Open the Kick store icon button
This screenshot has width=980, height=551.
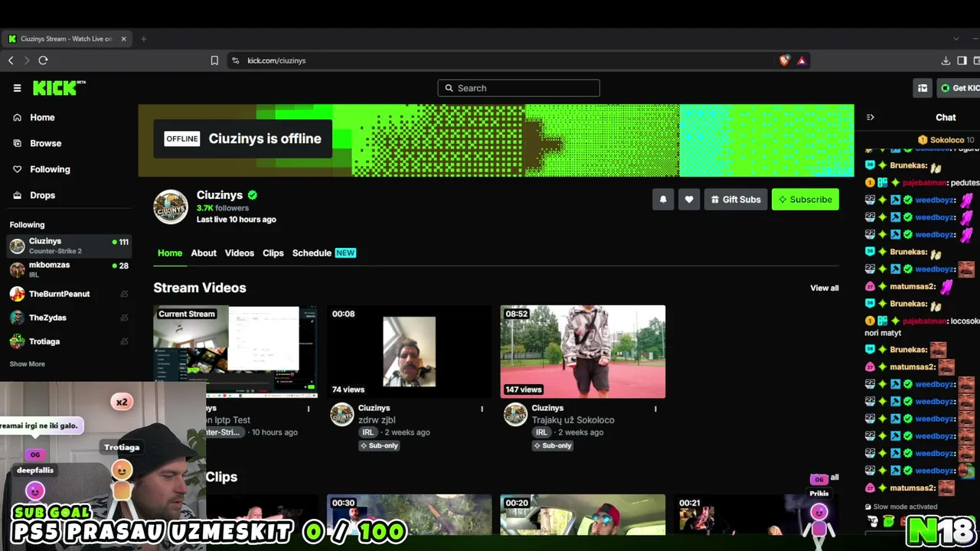tap(923, 88)
